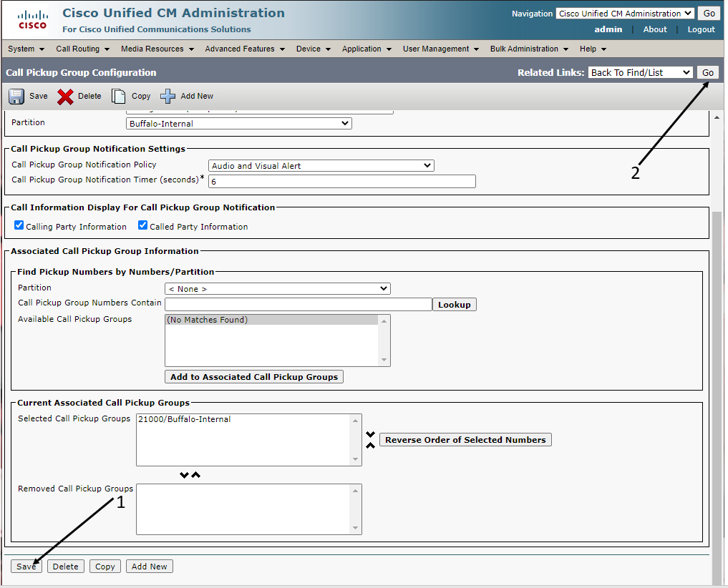
Task: Click the bottom Delete button
Action: [x=65, y=567]
